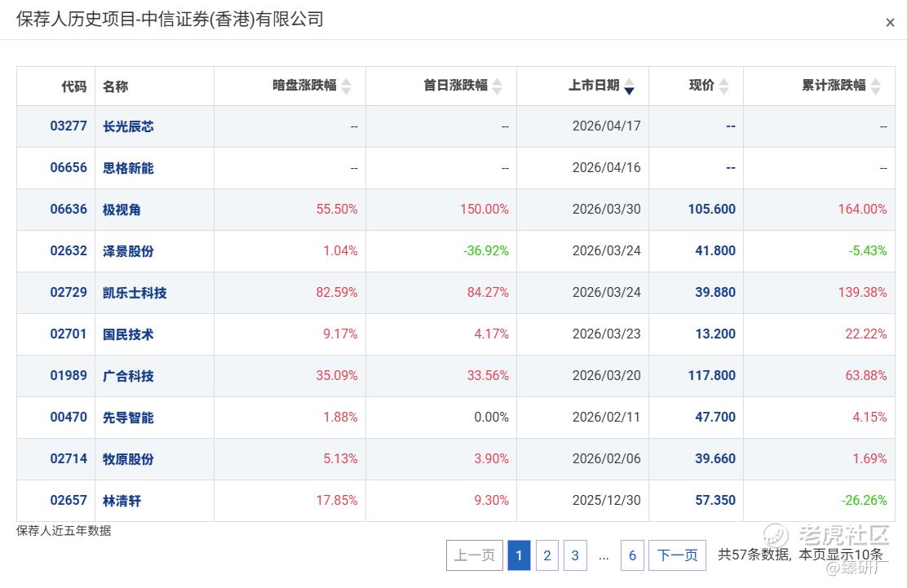Sort by 暗盘涨跌幅 column arrows
This screenshot has height=588, width=907.
tap(346, 86)
